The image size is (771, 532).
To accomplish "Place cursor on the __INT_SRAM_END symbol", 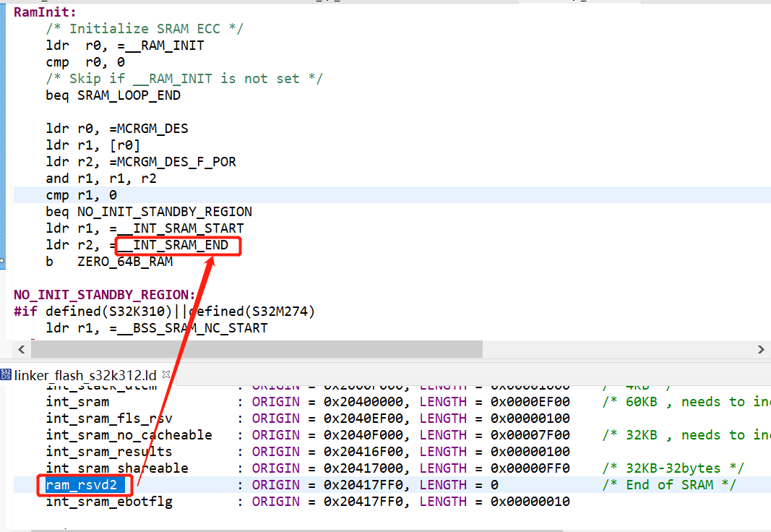I will click(x=176, y=245).
